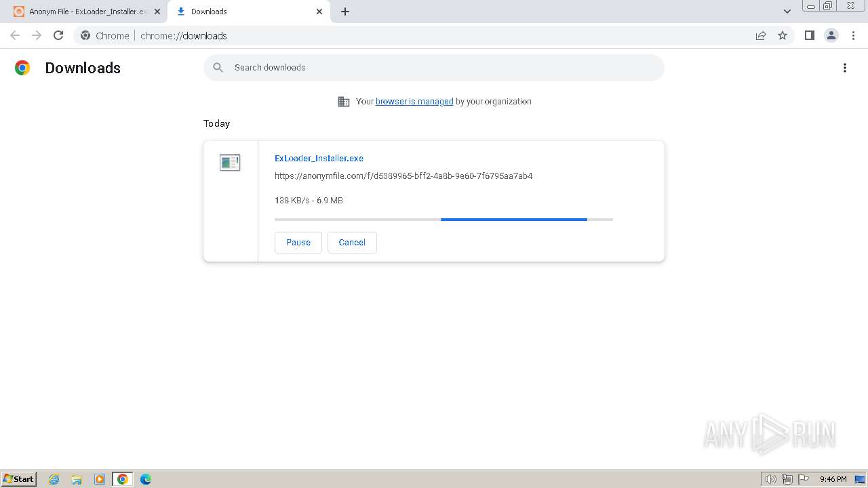Open Chrome's three-dot menu in toolbar
This screenshot has height=488, width=868.
point(854,35)
